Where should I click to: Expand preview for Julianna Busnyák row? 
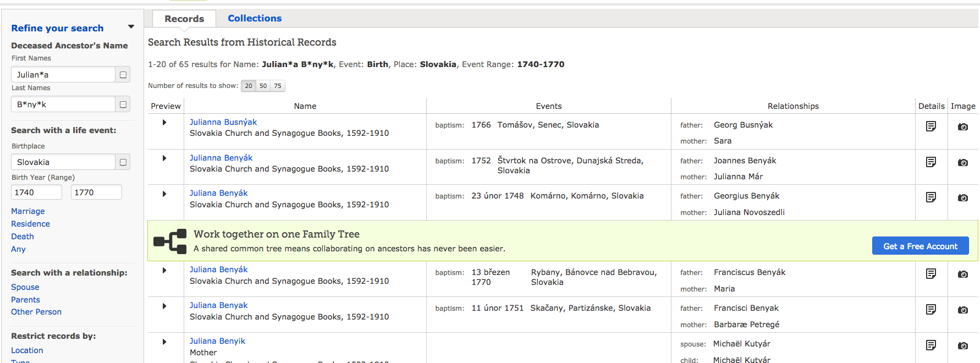click(164, 122)
